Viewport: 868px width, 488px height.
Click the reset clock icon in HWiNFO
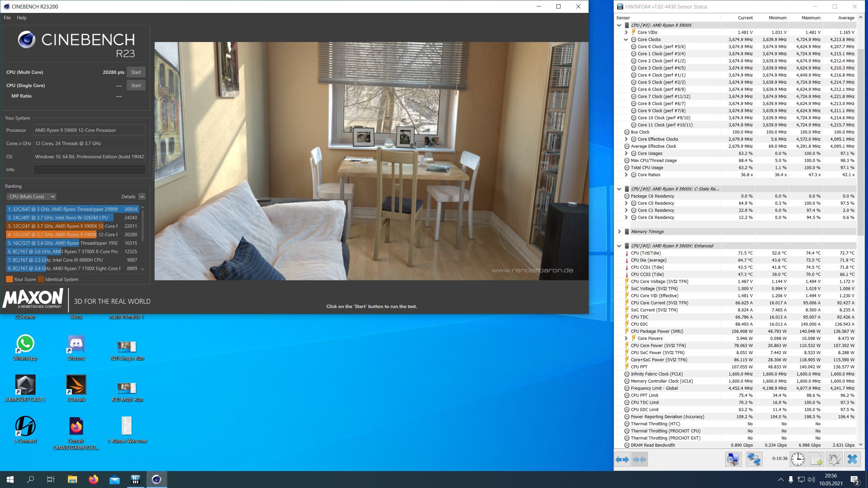[798, 460]
